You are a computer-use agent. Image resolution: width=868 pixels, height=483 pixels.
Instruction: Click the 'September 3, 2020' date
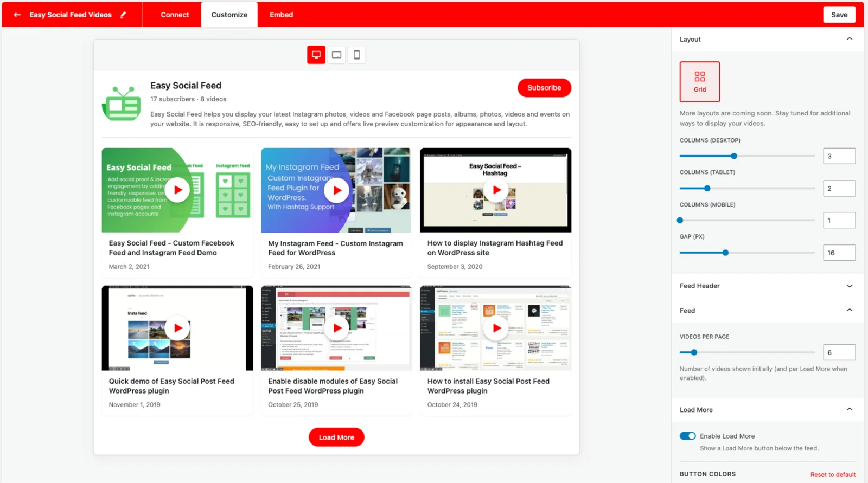tap(455, 267)
